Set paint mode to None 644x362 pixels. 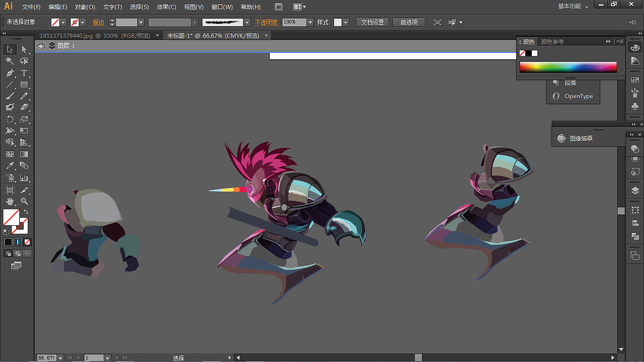pyautogui.click(x=27, y=242)
